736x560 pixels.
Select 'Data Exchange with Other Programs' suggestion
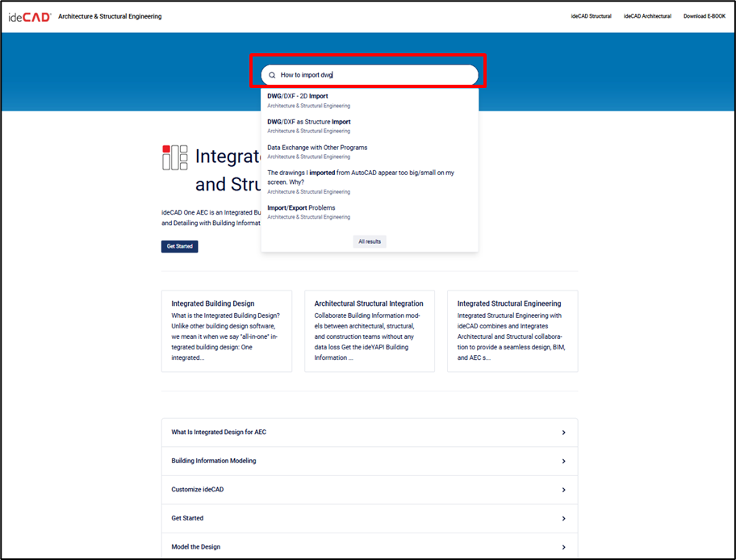[x=317, y=148]
